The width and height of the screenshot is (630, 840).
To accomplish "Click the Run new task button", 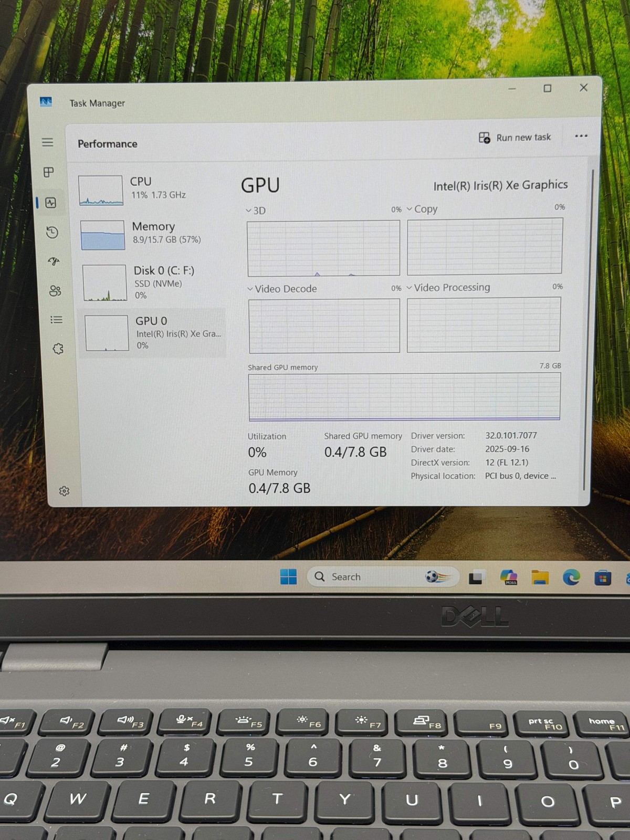I will tap(515, 138).
